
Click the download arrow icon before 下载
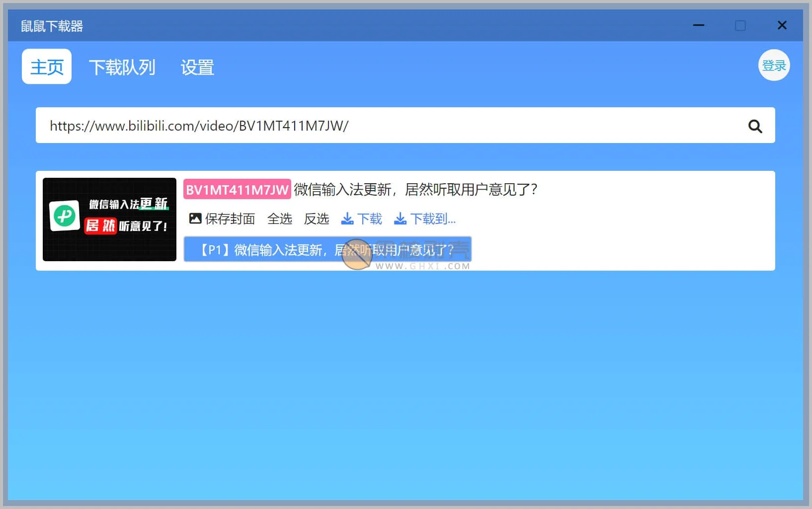point(347,218)
